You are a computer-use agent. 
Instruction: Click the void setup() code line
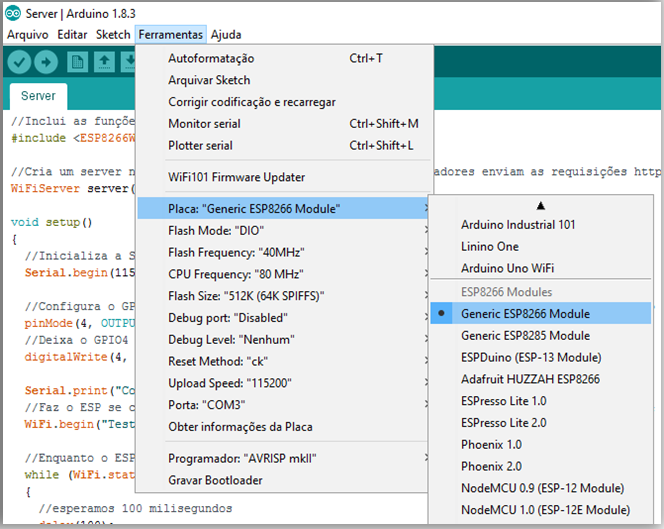(x=52, y=222)
